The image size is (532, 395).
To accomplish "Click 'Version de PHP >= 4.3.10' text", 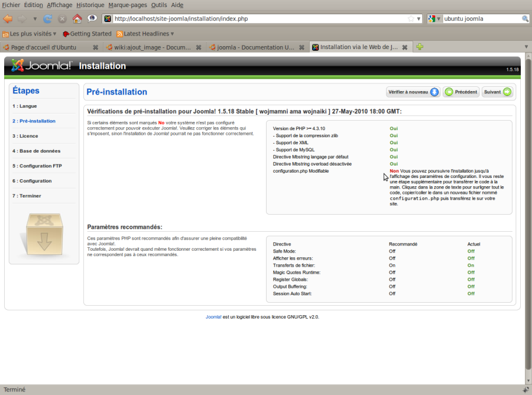I will [x=299, y=129].
